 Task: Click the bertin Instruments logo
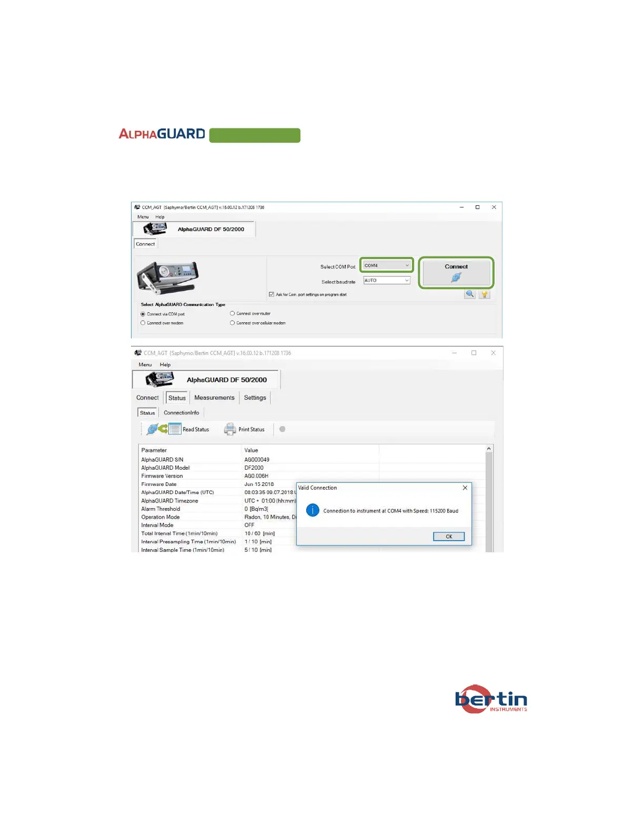pos(491,699)
